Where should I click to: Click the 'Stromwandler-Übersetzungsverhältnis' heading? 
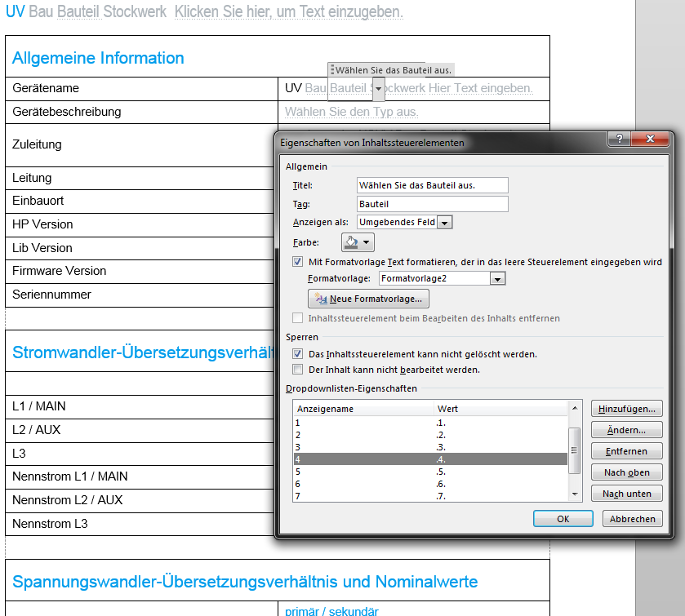pos(144,352)
